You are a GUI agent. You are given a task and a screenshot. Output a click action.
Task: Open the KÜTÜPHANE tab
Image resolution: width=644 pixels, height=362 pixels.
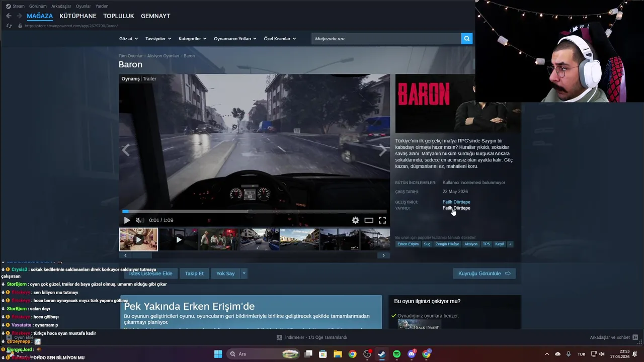tap(78, 16)
